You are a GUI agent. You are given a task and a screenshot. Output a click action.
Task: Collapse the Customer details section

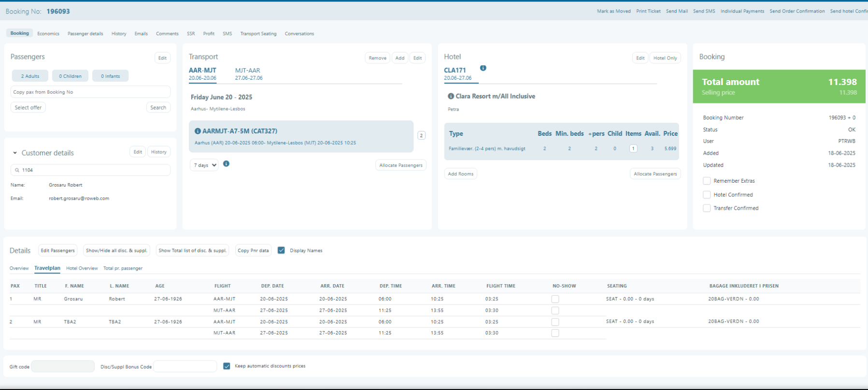15,153
